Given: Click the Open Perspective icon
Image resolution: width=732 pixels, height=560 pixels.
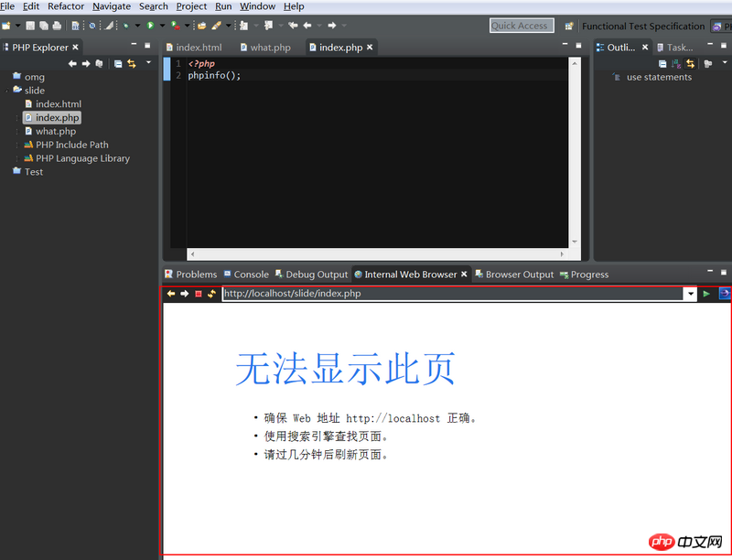Looking at the screenshot, I should [569, 27].
